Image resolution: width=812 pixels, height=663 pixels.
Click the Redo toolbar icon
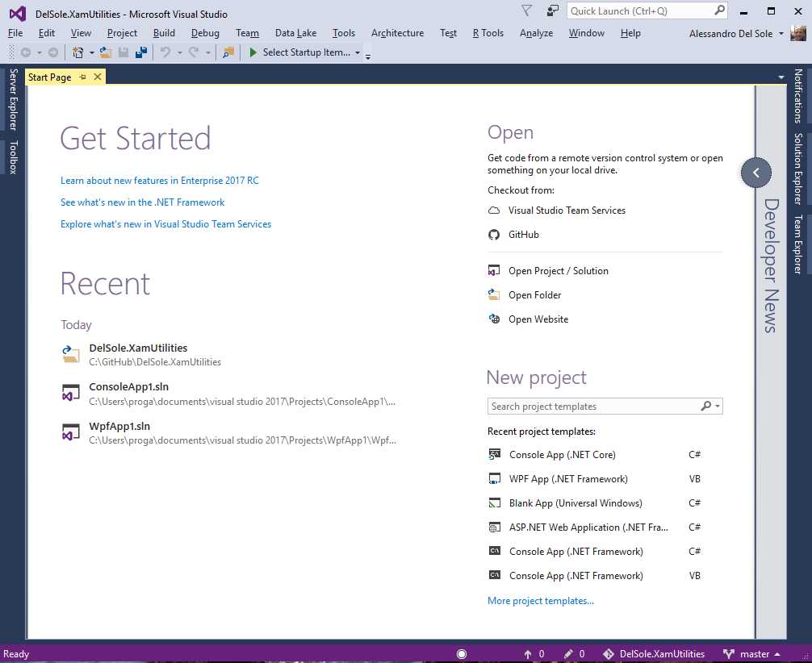click(194, 52)
